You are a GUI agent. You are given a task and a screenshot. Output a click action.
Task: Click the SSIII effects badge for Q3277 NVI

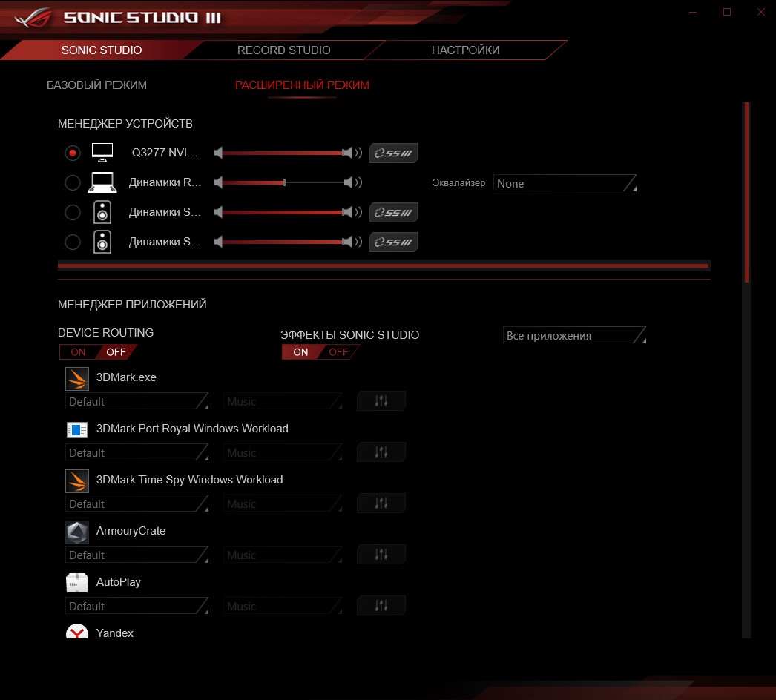(393, 153)
